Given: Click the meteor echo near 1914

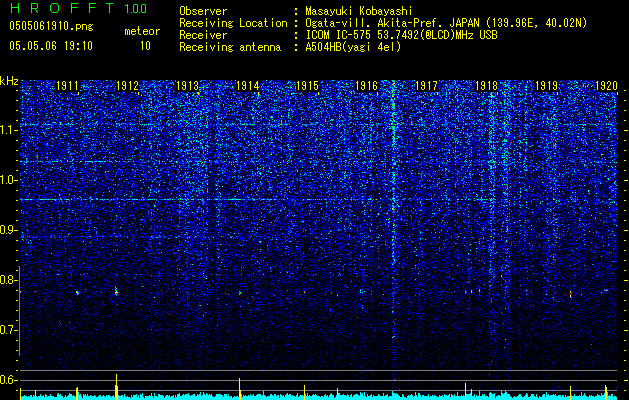Looking at the screenshot, I should coord(239,293).
